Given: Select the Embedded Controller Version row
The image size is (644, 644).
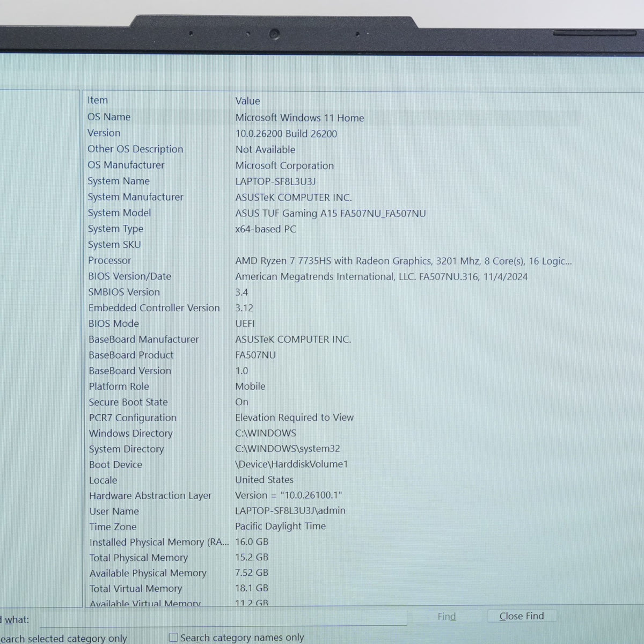Looking at the screenshot, I should pos(333,308).
